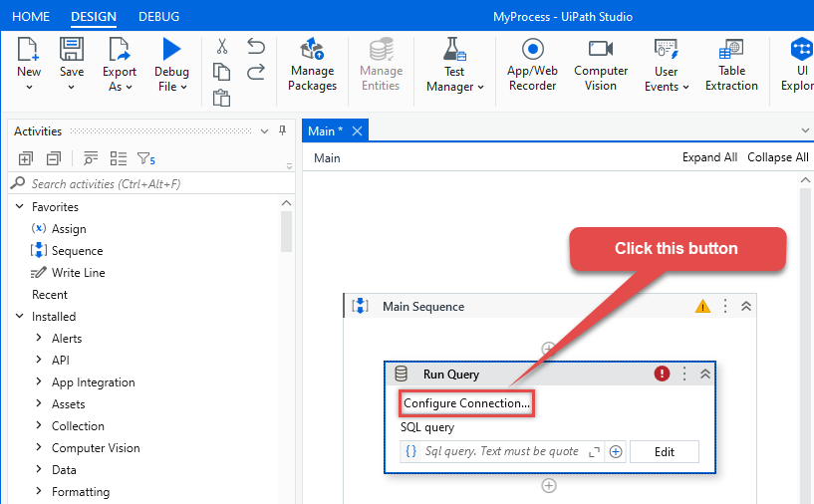Click Expand All icon in Activities panel
Image resolution: width=814 pixels, height=504 pixels.
[26, 158]
